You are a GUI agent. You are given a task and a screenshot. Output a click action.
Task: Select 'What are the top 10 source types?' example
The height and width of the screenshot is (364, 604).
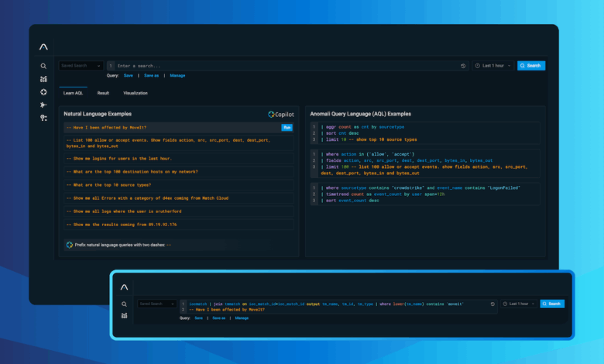[x=178, y=185]
